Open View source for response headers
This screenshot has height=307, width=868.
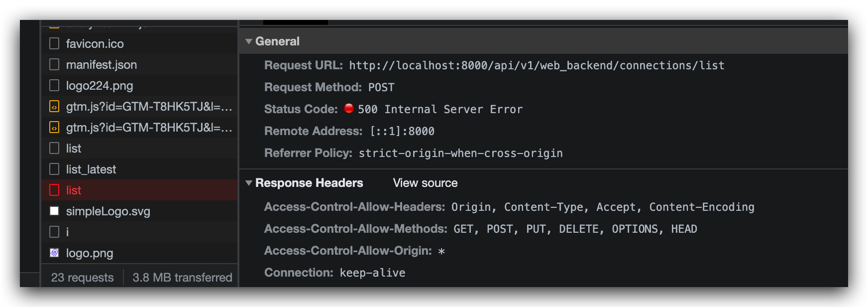click(425, 183)
